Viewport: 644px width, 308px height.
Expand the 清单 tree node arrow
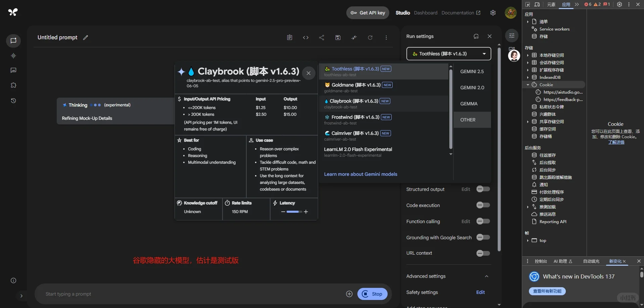click(x=528, y=22)
